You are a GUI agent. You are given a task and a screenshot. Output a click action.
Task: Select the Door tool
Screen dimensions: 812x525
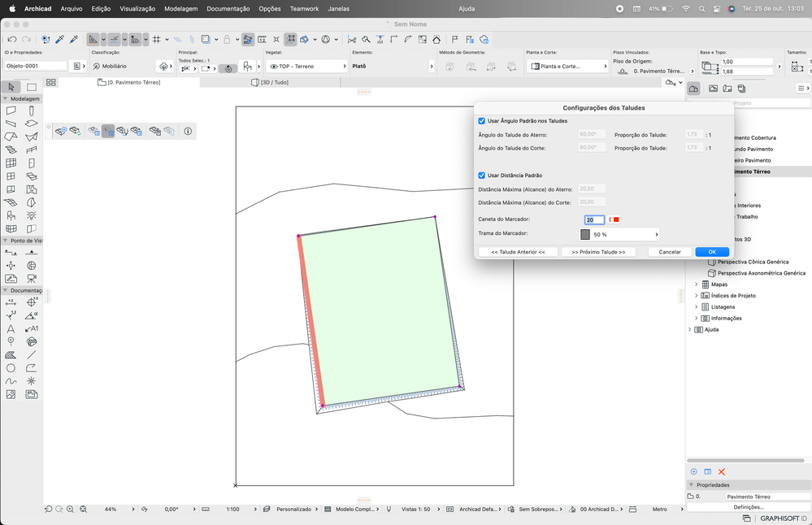coord(32,163)
